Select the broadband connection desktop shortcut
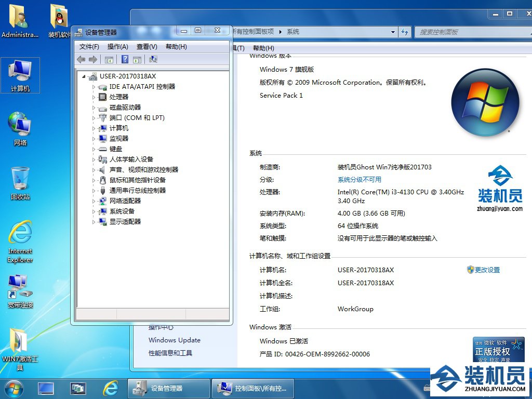This screenshot has height=399, width=532. click(20, 290)
